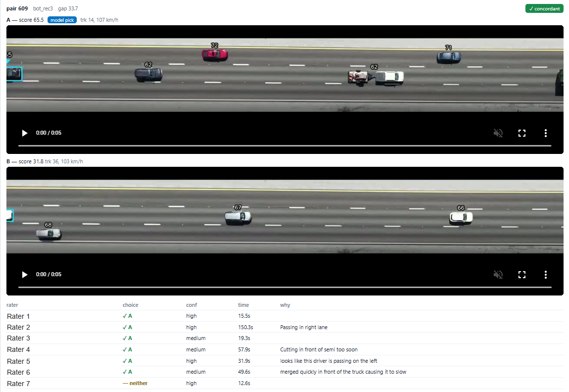Click the model pick badge
This screenshot has height=392, width=569.
pyautogui.click(x=62, y=20)
